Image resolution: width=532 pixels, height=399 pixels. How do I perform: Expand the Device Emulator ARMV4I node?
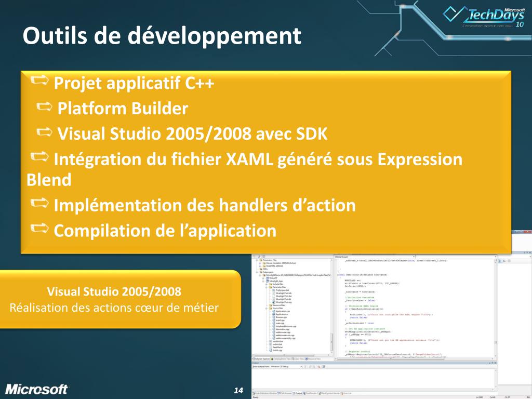260,263
